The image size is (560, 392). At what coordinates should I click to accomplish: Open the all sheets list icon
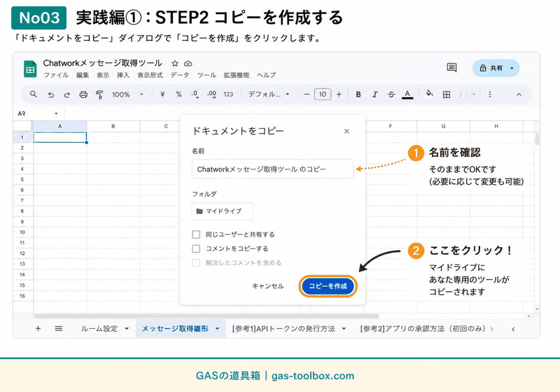59,328
